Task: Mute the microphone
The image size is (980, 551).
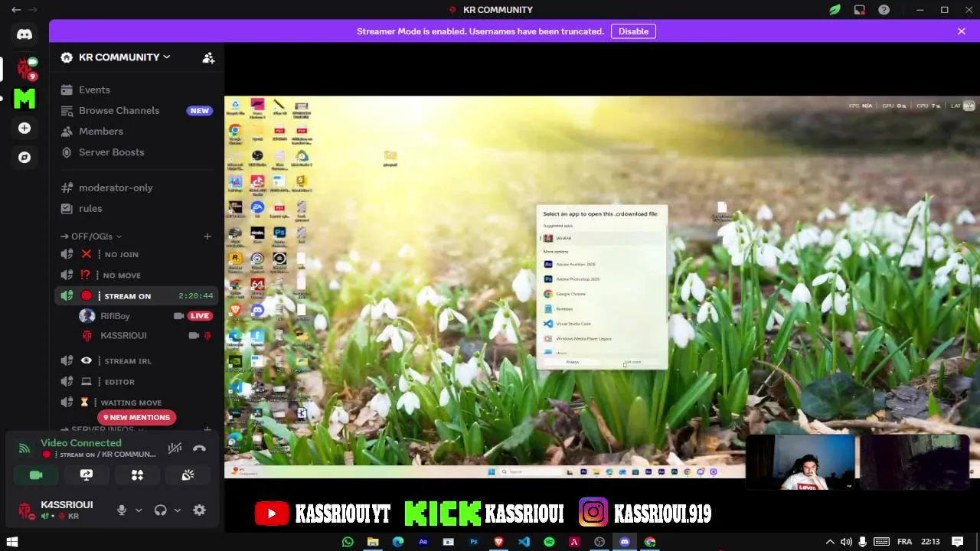Action: pos(121,510)
